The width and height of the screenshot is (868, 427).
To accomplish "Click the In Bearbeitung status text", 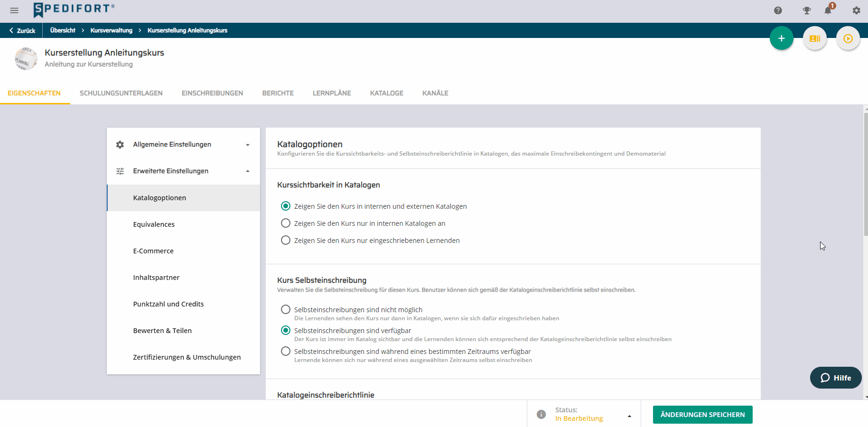I will point(579,418).
